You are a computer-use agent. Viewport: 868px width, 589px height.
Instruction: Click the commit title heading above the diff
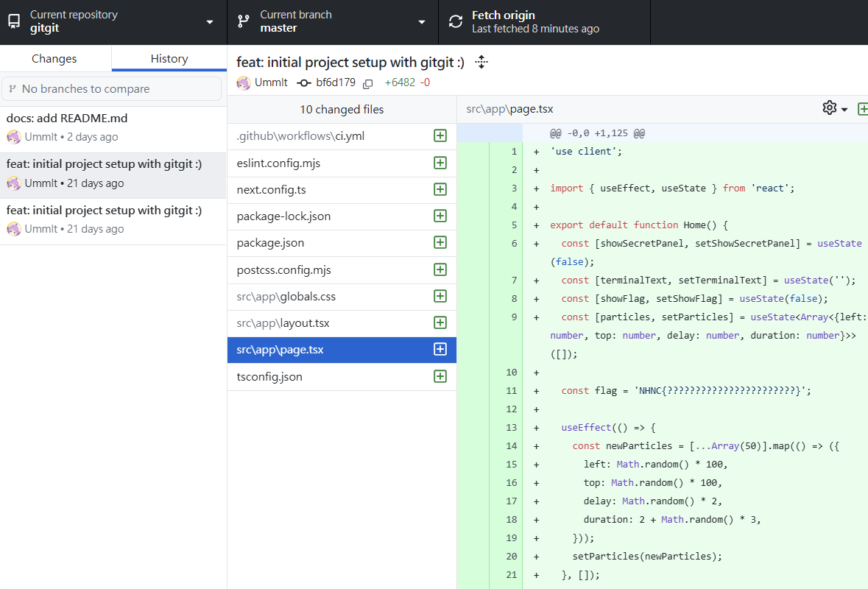[350, 63]
